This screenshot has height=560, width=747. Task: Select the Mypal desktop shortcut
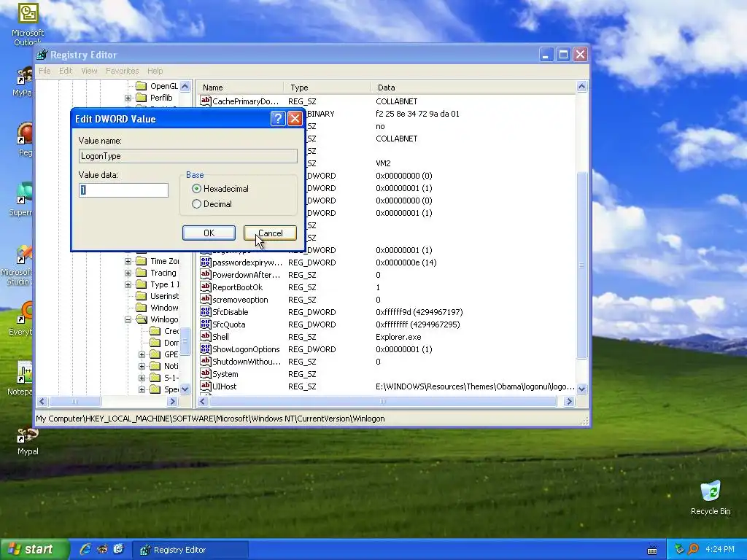(x=27, y=441)
